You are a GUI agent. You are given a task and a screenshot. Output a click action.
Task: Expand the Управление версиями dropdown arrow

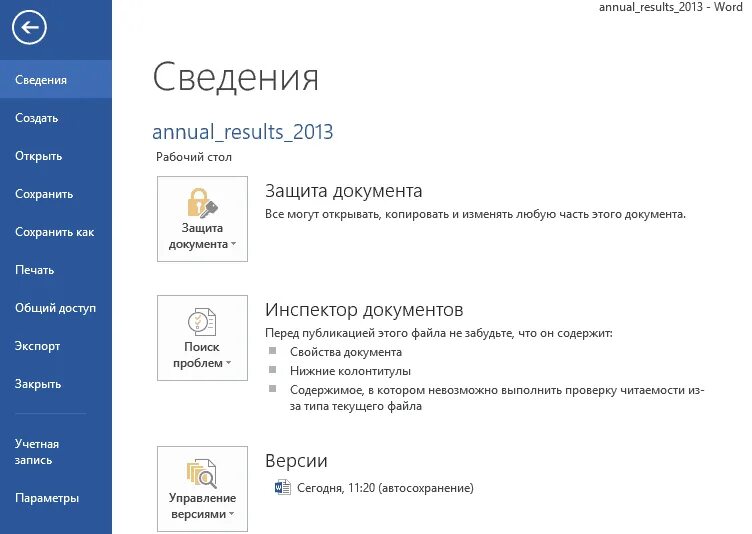(232, 514)
